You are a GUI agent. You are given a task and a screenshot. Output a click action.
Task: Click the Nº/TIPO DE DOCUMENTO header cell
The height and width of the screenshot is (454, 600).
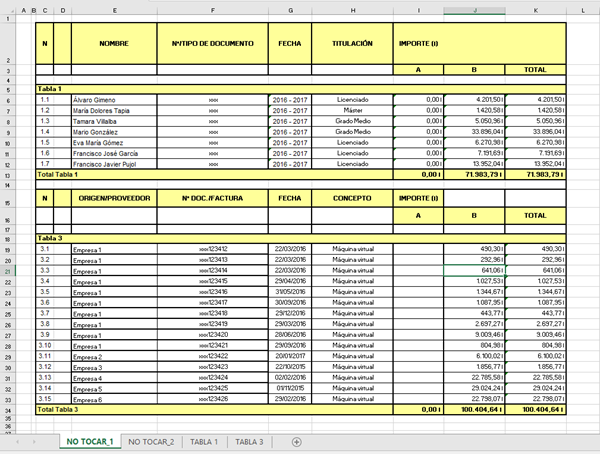(x=213, y=43)
